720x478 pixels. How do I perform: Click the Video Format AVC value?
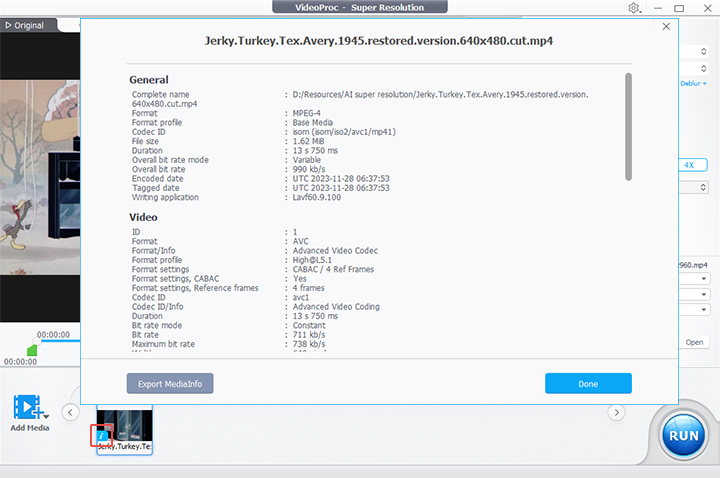pos(300,241)
